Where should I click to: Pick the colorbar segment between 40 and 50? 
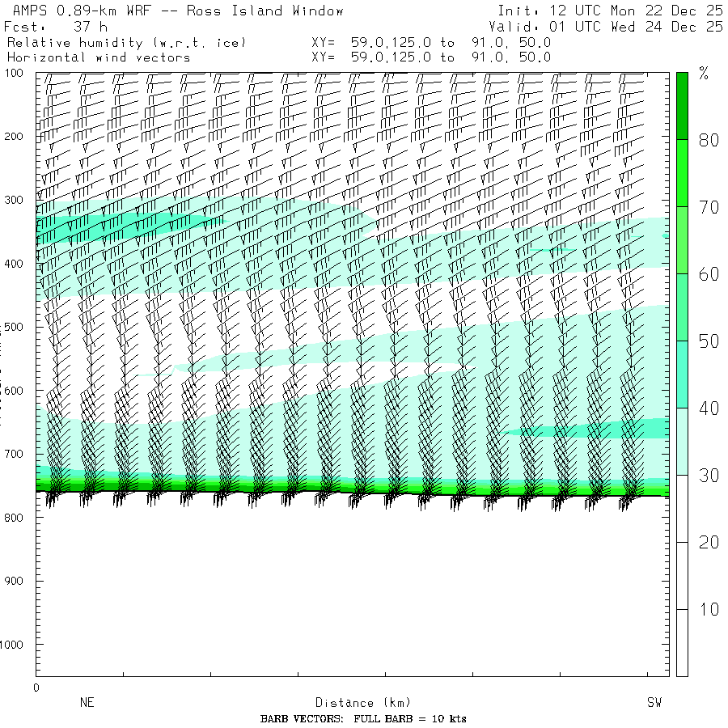[682, 374]
